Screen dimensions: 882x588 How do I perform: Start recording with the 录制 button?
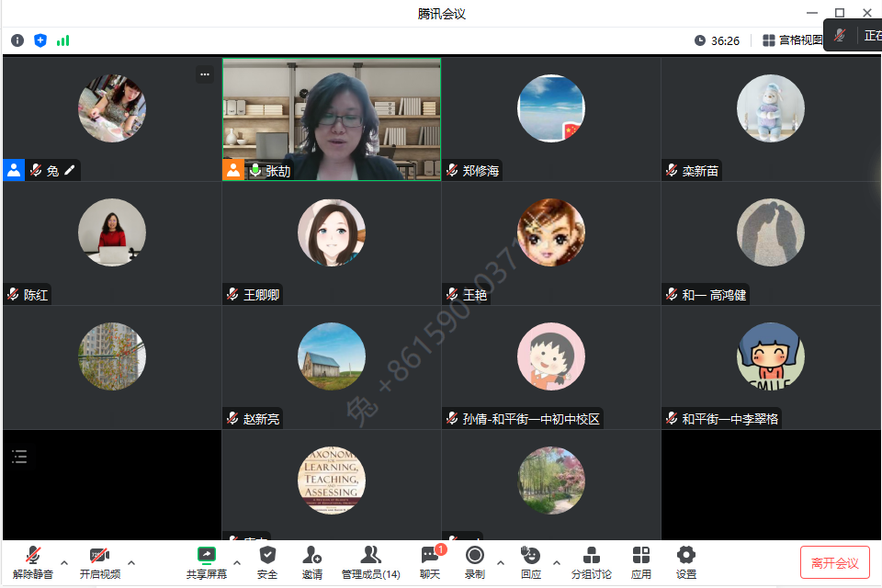(x=475, y=561)
